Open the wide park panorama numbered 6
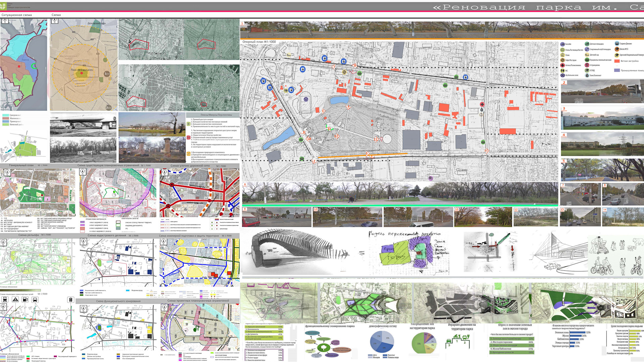The image size is (644, 363). [400, 194]
